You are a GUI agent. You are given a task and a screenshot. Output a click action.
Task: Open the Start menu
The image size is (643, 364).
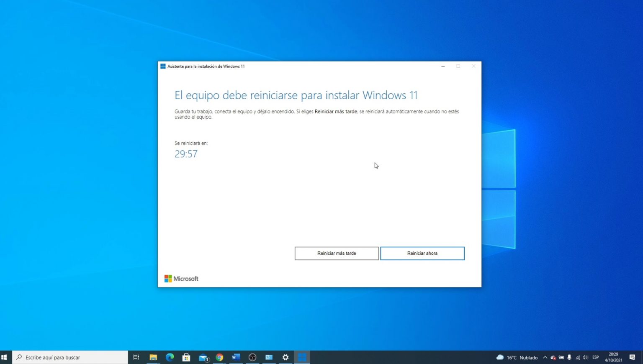[6, 357]
